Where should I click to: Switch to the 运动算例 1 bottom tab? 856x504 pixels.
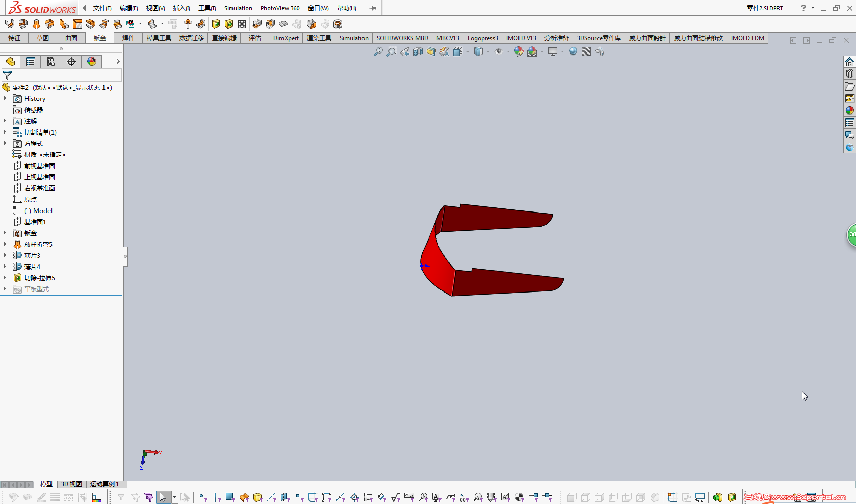click(x=105, y=484)
